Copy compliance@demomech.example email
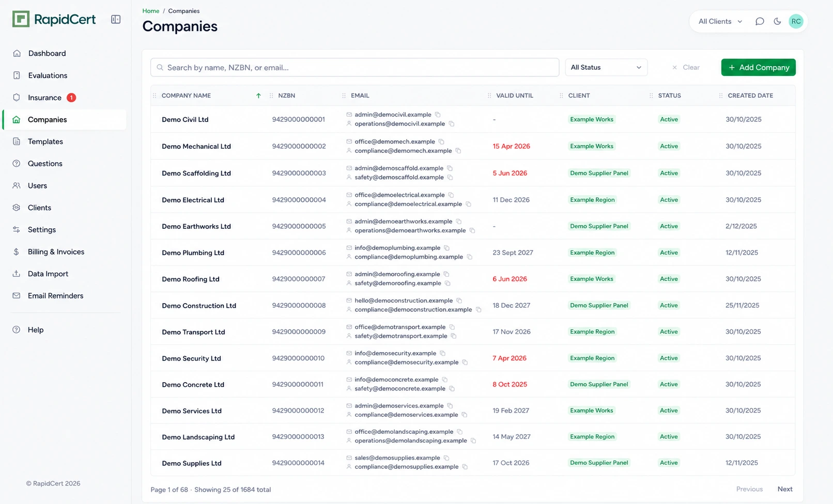 click(x=458, y=151)
